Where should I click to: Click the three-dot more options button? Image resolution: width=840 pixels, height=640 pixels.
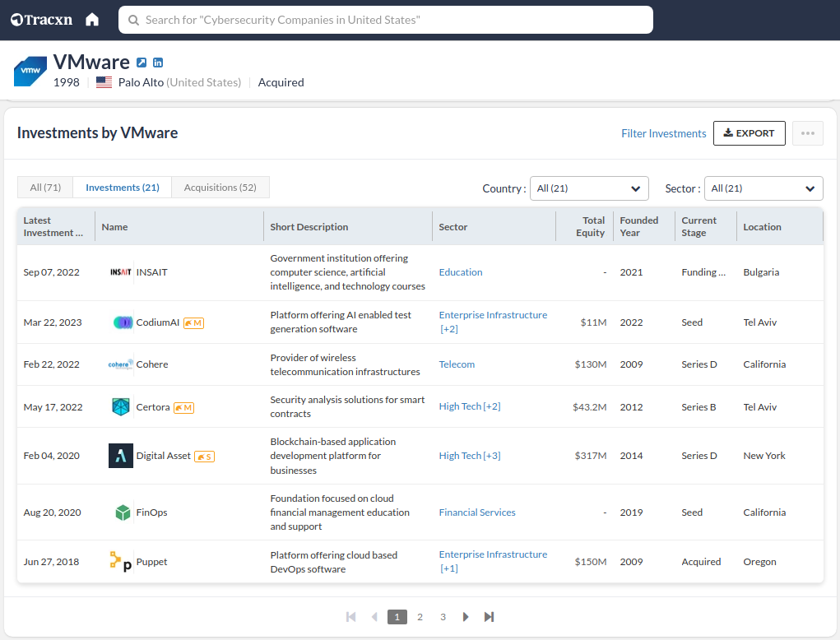tap(807, 133)
